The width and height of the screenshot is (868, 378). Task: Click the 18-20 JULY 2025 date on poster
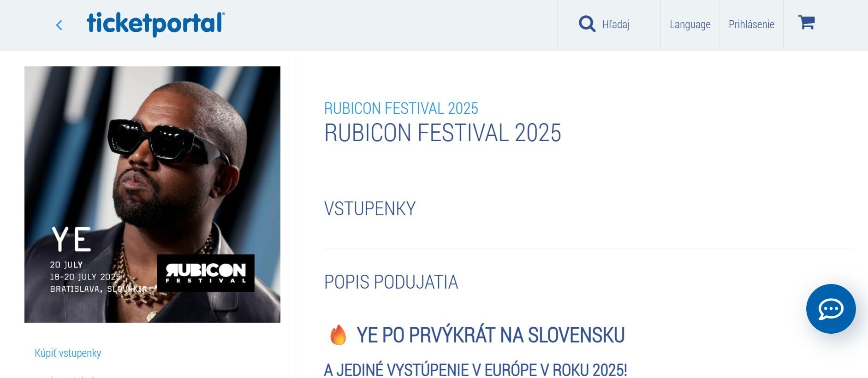click(85, 277)
